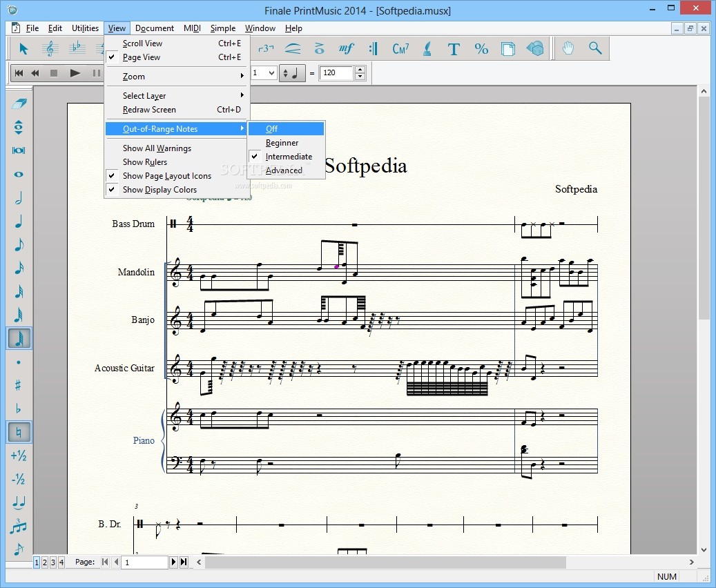Select the Page Layout tool
Screen dimensions: 716x588
click(x=507, y=48)
